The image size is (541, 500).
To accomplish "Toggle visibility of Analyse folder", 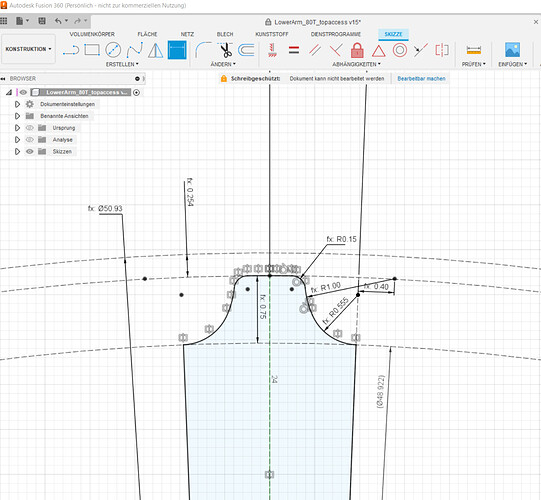I will coord(30,140).
